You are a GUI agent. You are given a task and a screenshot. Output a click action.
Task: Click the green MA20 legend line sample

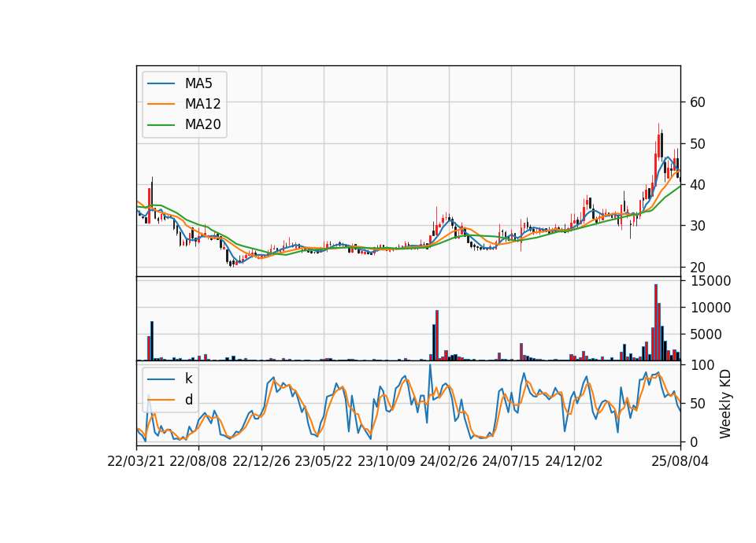(161, 125)
